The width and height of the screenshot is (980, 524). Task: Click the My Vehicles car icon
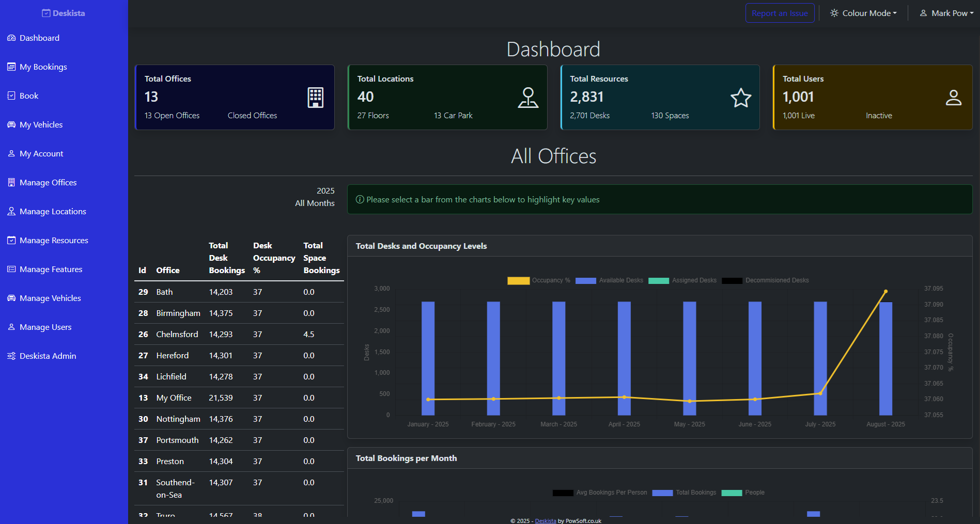click(11, 124)
